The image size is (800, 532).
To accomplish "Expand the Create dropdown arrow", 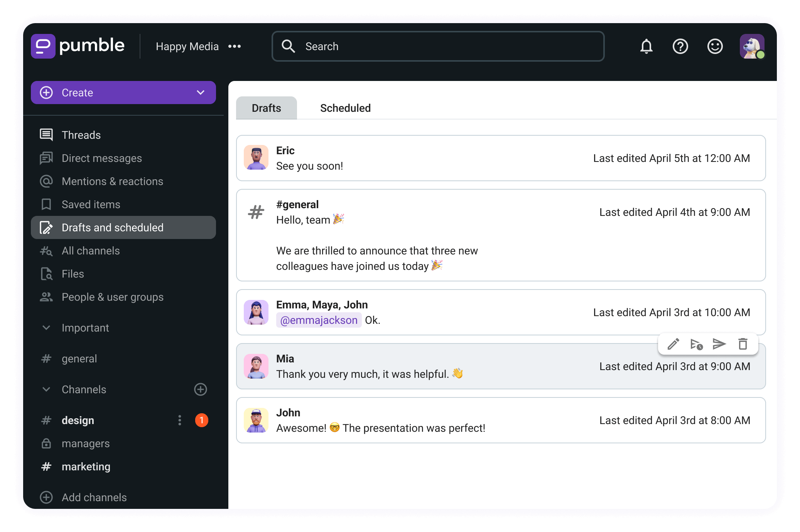I will pos(200,93).
